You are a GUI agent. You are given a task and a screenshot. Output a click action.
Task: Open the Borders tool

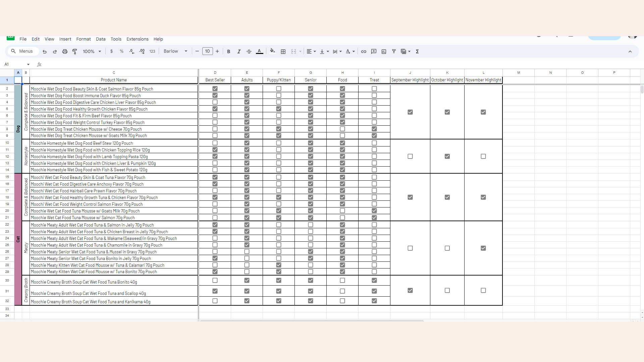(x=283, y=52)
